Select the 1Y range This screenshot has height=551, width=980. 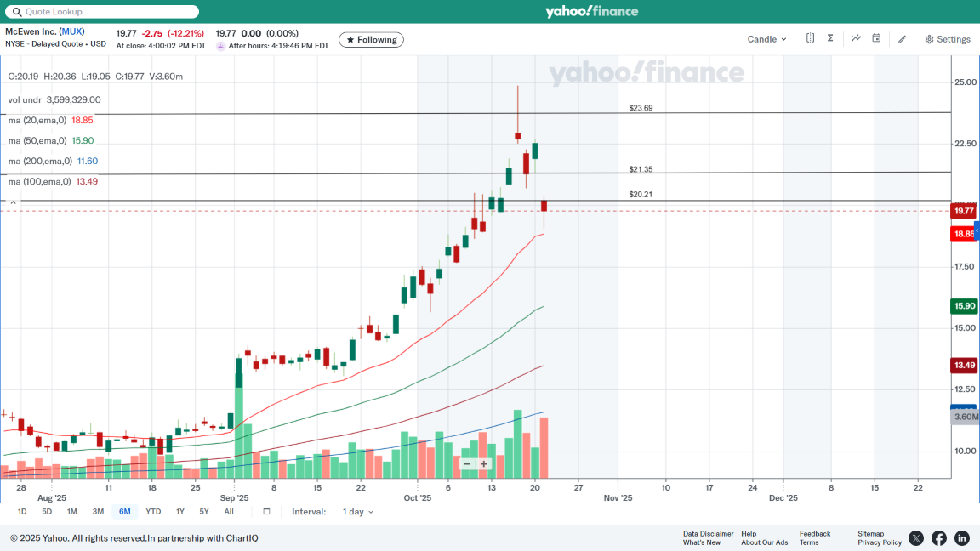point(180,512)
